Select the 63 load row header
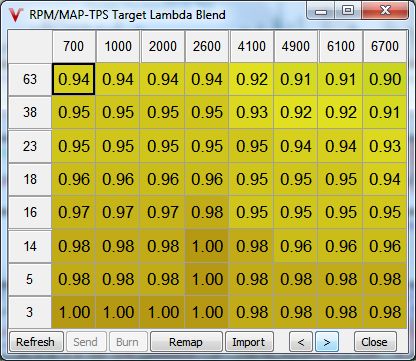 pyautogui.click(x=30, y=79)
